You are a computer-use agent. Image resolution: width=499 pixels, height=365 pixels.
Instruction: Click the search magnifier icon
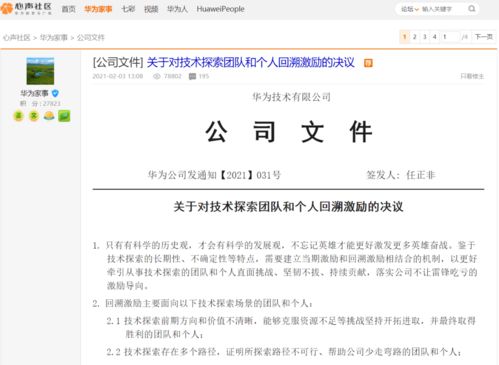(x=472, y=9)
